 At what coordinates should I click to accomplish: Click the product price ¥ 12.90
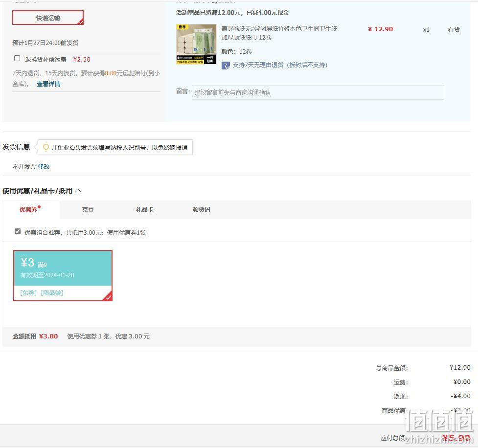pos(381,29)
